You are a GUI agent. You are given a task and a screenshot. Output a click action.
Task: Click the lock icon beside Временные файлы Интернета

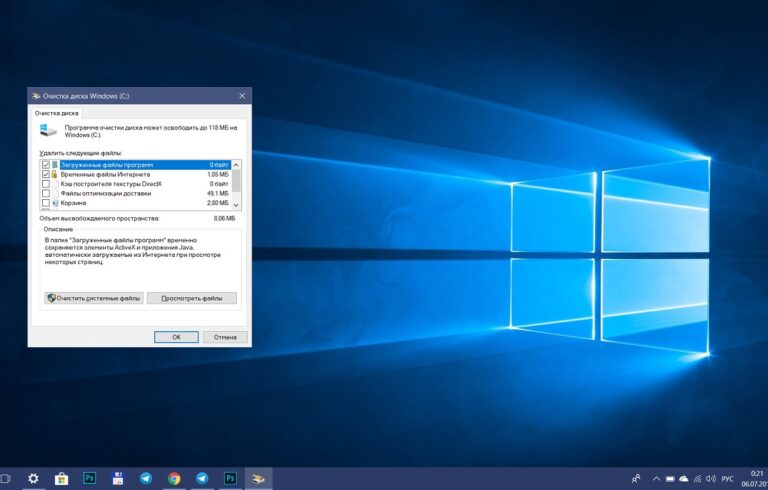click(55, 174)
